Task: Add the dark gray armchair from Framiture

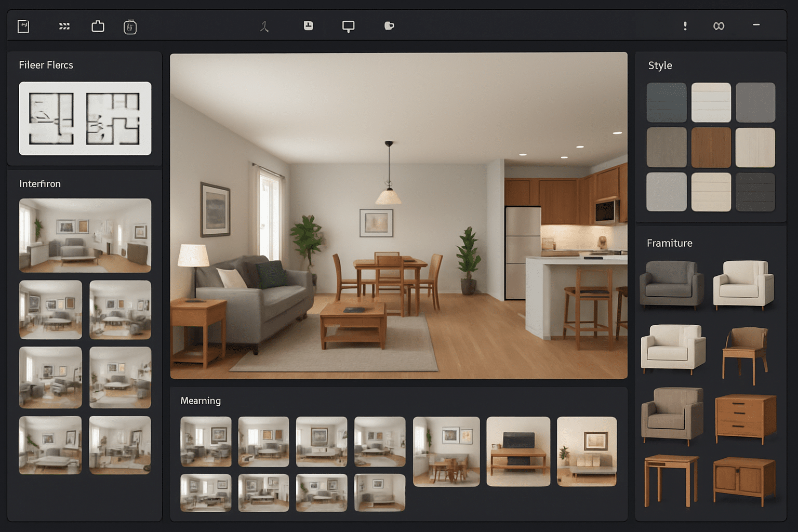Action: click(672, 285)
